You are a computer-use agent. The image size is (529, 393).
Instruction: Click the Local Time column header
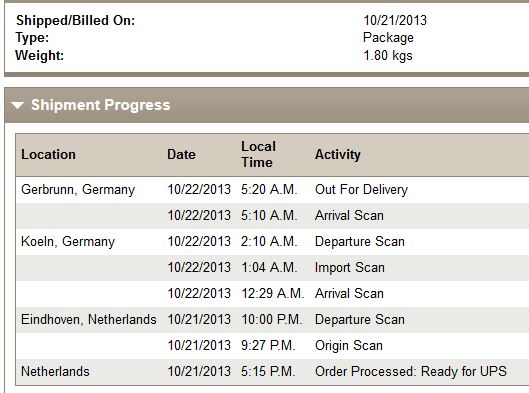coord(258,155)
